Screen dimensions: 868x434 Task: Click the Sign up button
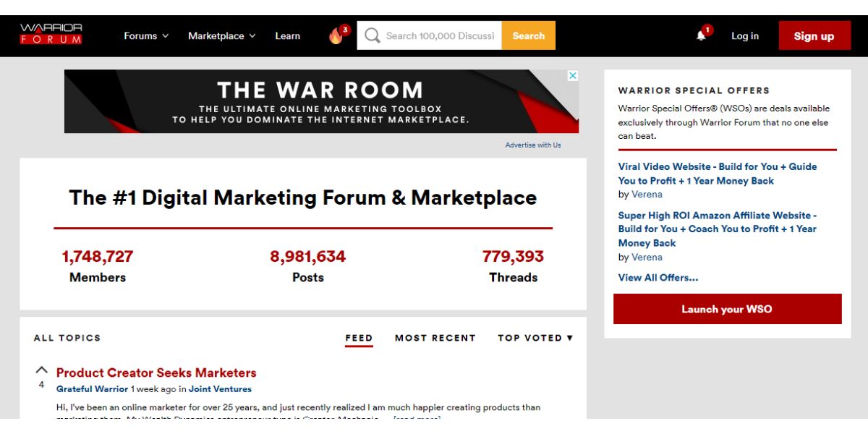814,35
